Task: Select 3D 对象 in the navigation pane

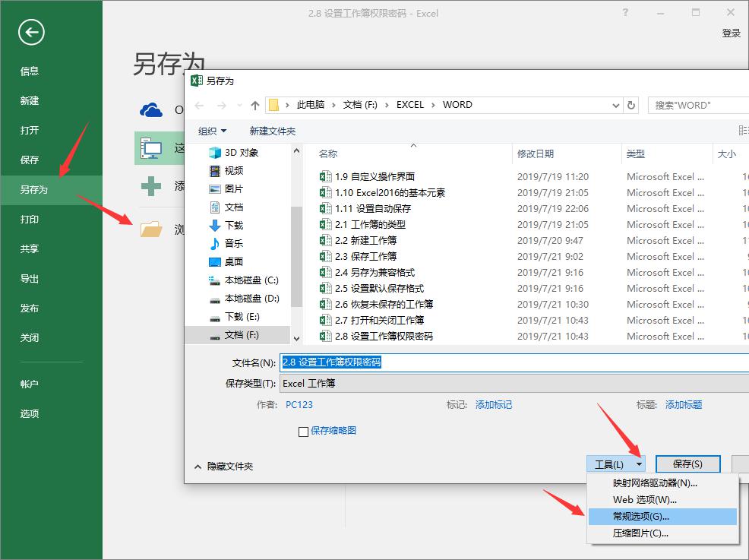Action: point(241,152)
